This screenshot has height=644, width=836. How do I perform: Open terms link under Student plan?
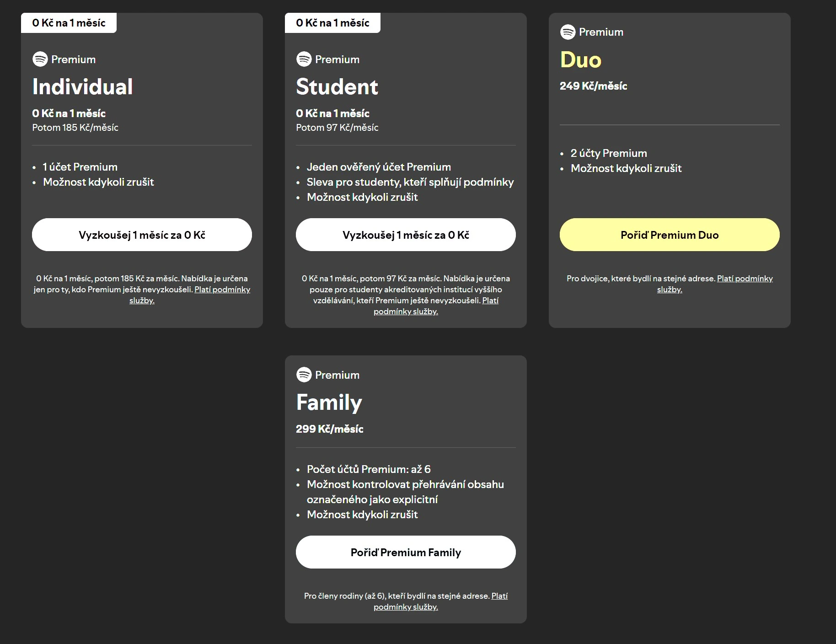[x=406, y=311]
